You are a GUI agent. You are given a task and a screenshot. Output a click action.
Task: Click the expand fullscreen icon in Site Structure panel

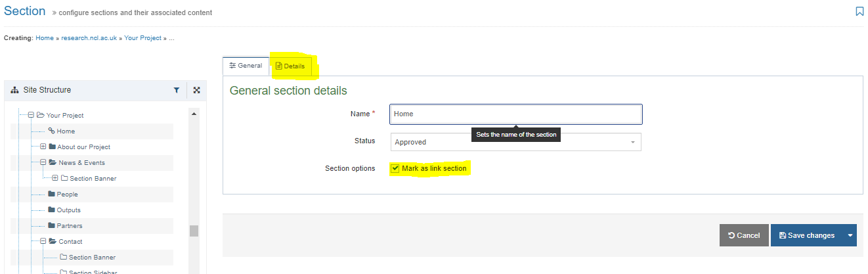(196, 91)
